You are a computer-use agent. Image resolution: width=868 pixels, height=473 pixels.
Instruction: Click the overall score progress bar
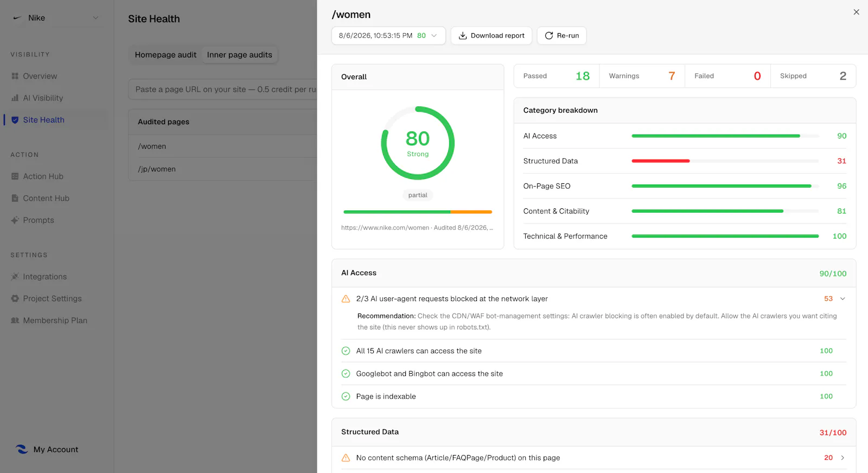(418, 212)
